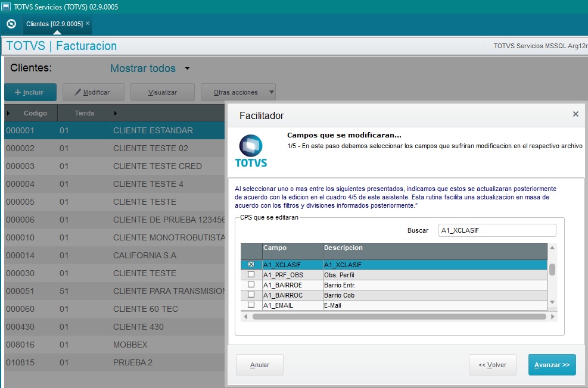Viewport: 588px width, 388px height.
Task: Select the MOBBEX client row
Action: (114, 345)
